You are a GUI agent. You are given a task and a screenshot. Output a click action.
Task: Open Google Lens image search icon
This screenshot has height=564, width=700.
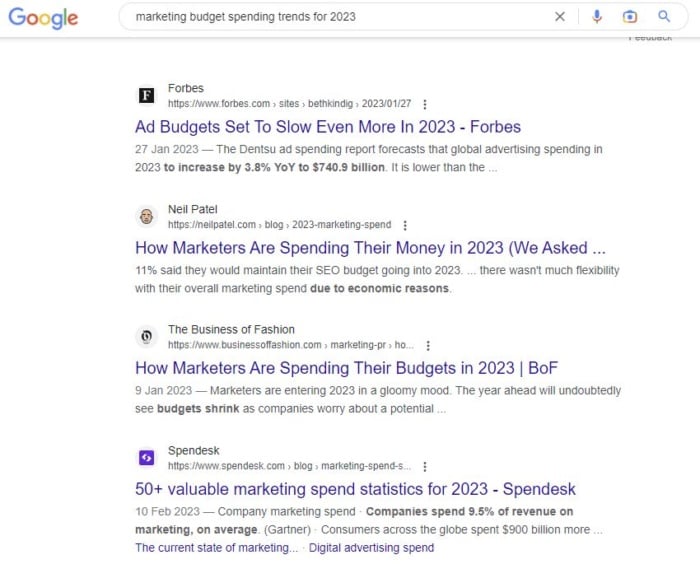click(x=629, y=17)
